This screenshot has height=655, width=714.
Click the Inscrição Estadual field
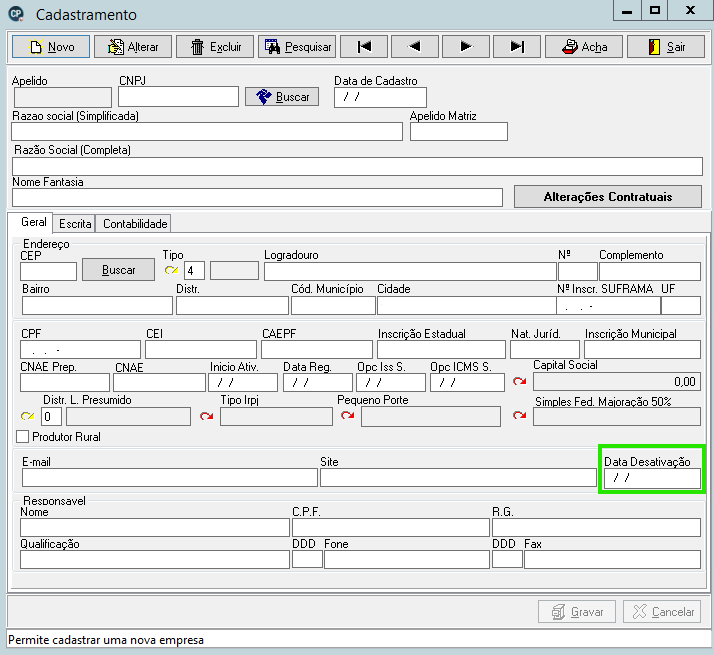click(441, 350)
